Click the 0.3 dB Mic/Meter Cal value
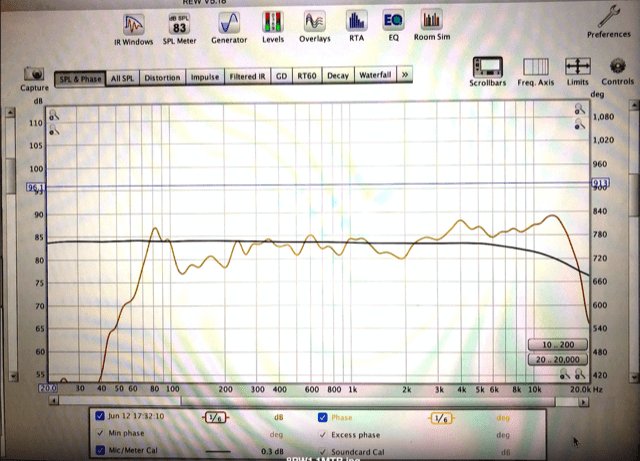 click(x=272, y=451)
